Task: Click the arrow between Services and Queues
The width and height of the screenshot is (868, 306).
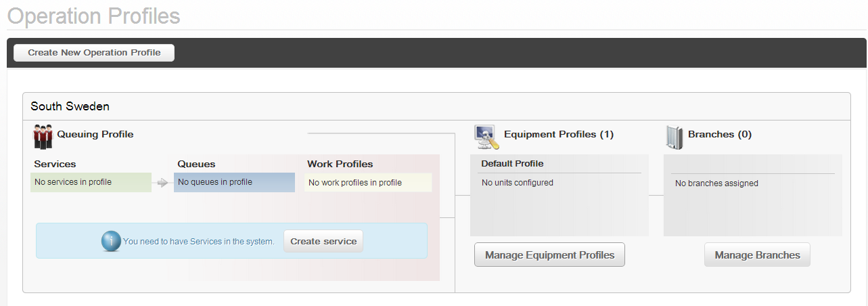Action: point(162,182)
